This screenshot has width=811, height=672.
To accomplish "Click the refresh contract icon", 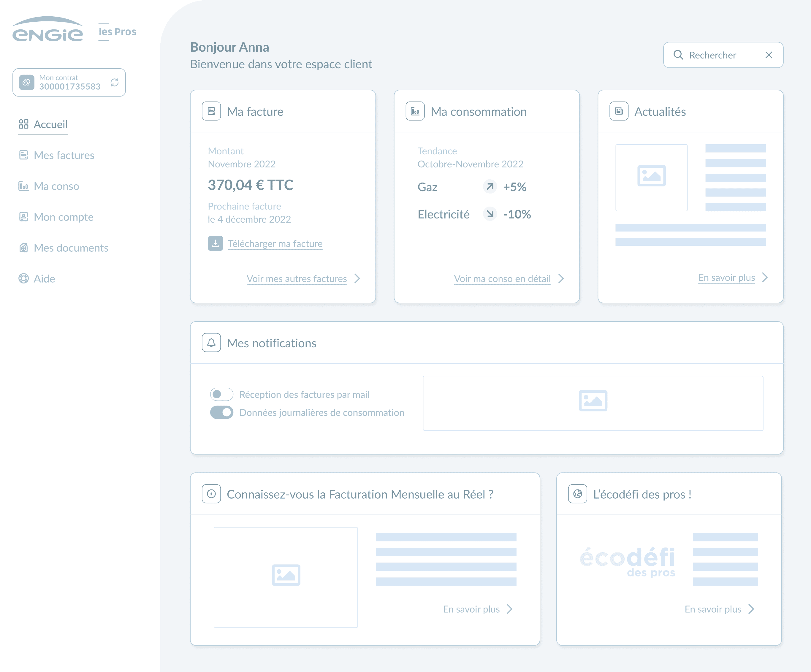I will 114,82.
